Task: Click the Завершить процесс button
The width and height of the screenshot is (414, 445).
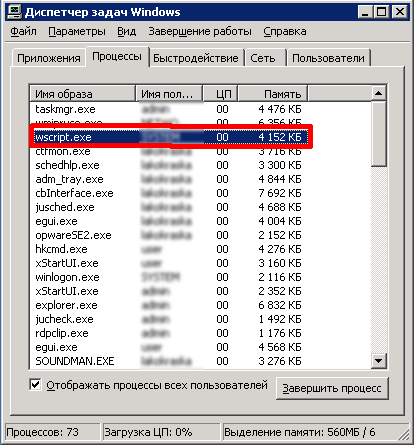Action: click(x=332, y=388)
